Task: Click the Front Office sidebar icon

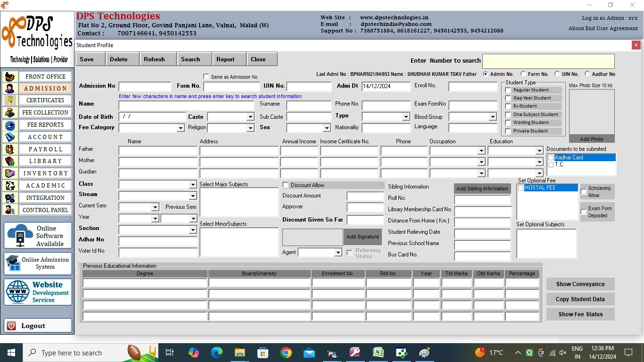Action: [x=10, y=76]
